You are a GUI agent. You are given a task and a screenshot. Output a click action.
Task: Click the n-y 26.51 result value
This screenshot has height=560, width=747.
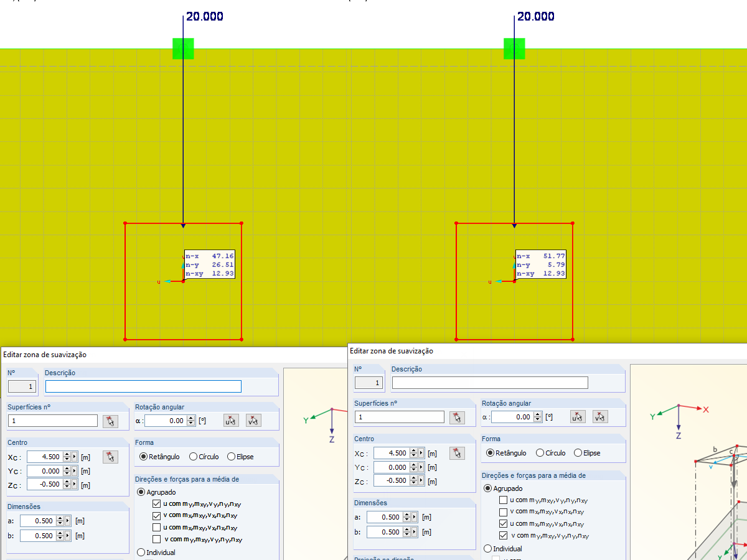pos(223,264)
